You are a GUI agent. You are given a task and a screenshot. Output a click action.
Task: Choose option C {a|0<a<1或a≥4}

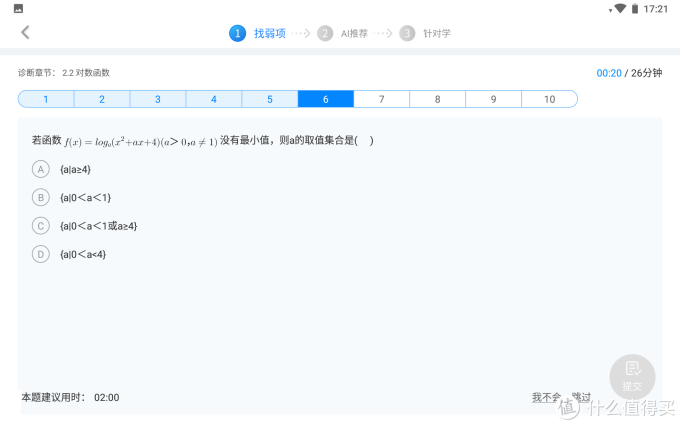41,226
